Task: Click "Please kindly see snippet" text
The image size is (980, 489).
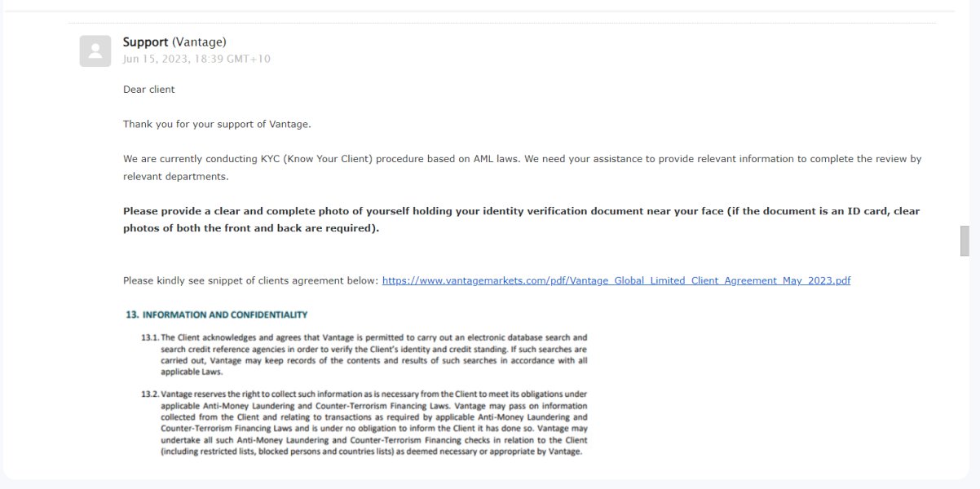Action: click(x=251, y=280)
